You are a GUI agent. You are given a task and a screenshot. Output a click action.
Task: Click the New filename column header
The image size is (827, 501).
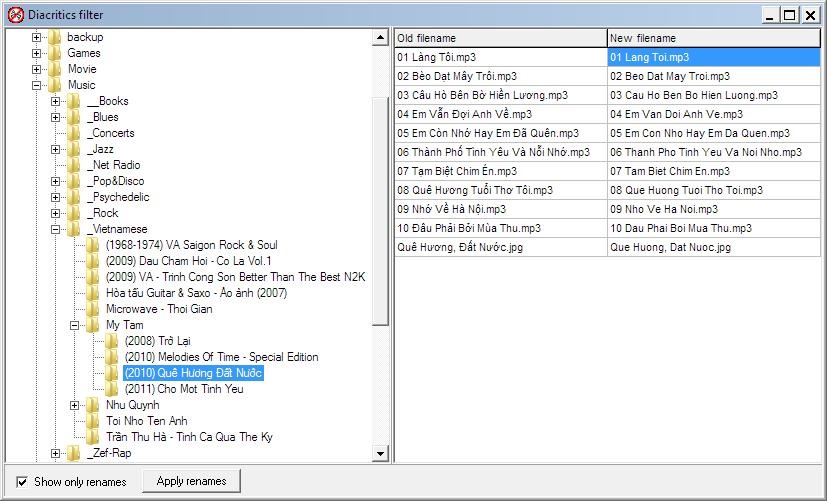pyautogui.click(x=714, y=38)
